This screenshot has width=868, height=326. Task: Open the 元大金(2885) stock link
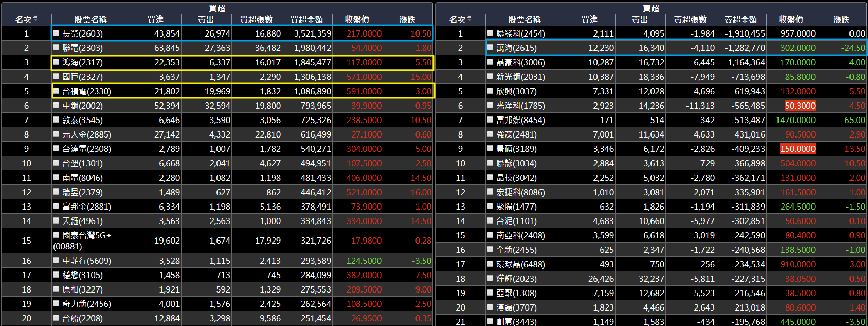(x=86, y=134)
